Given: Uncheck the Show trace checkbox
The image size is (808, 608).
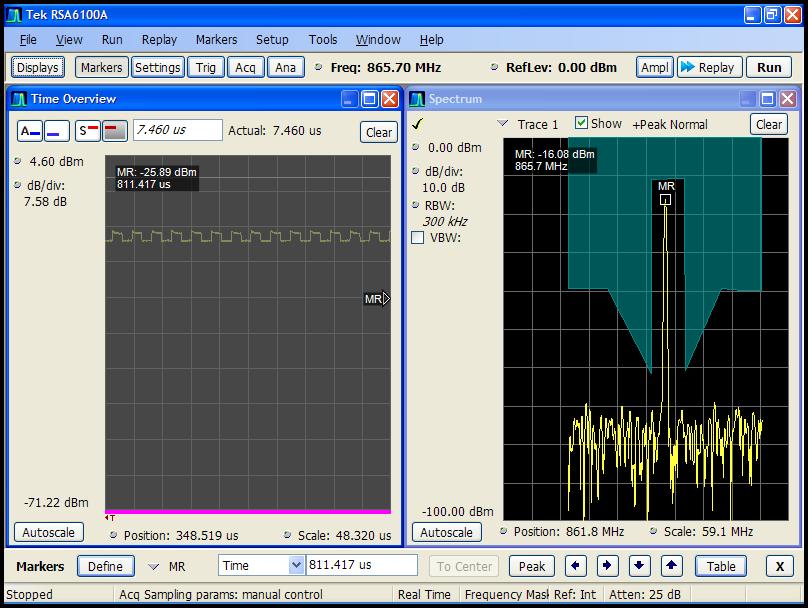Looking at the screenshot, I should pos(581,123).
